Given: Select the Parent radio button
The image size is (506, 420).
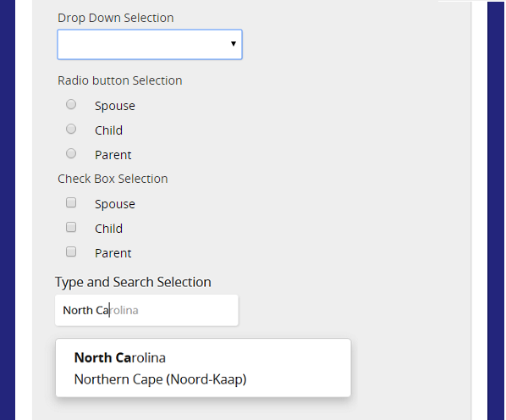Looking at the screenshot, I should point(71,153).
